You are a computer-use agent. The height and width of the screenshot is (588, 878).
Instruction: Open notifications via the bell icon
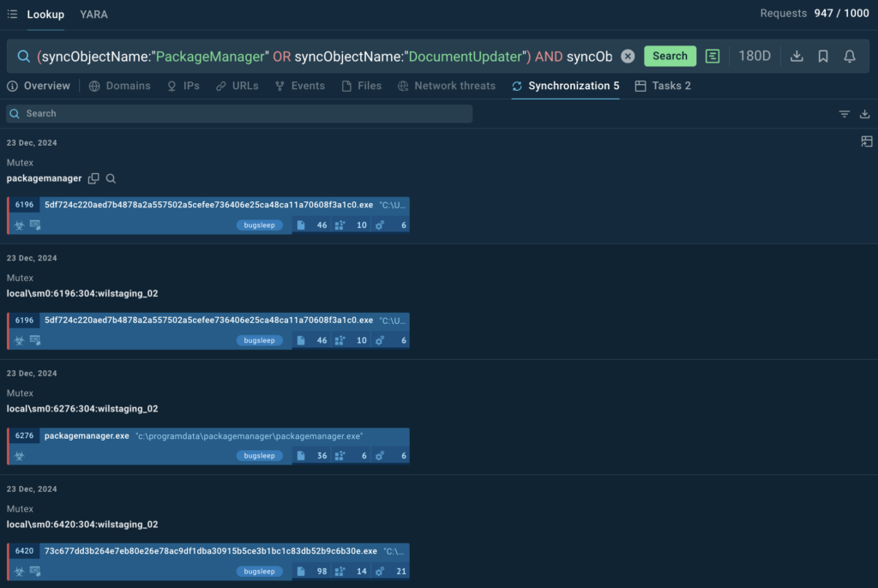click(x=850, y=56)
